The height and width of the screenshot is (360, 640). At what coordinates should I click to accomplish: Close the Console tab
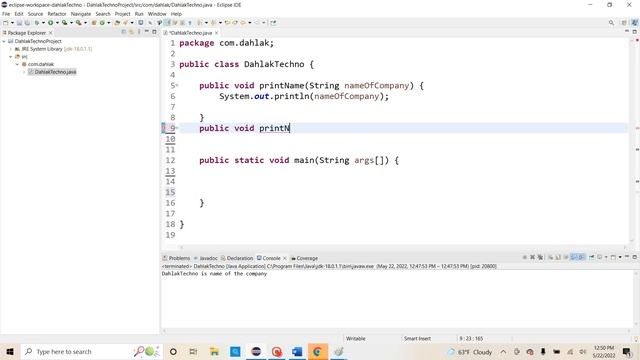(x=284, y=258)
